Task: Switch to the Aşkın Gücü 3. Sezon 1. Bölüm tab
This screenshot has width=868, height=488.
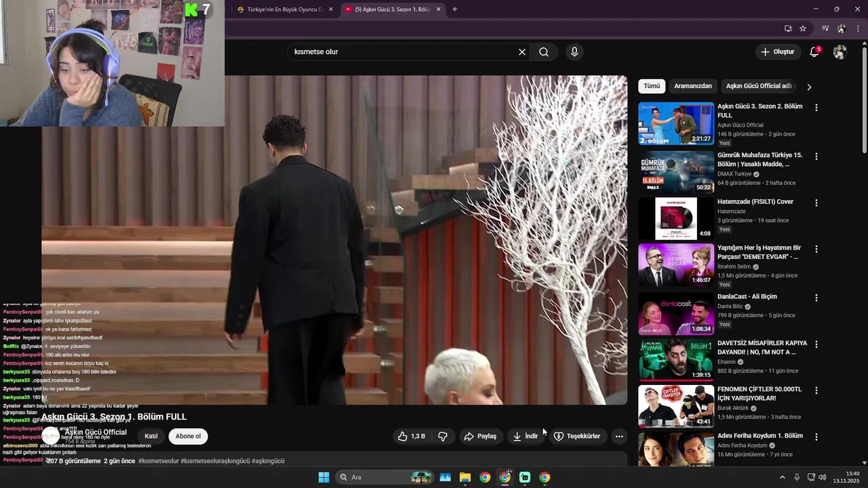Action: (x=392, y=9)
